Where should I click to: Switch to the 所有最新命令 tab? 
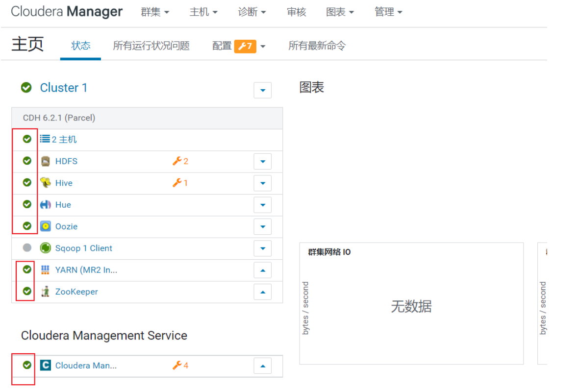tap(317, 46)
